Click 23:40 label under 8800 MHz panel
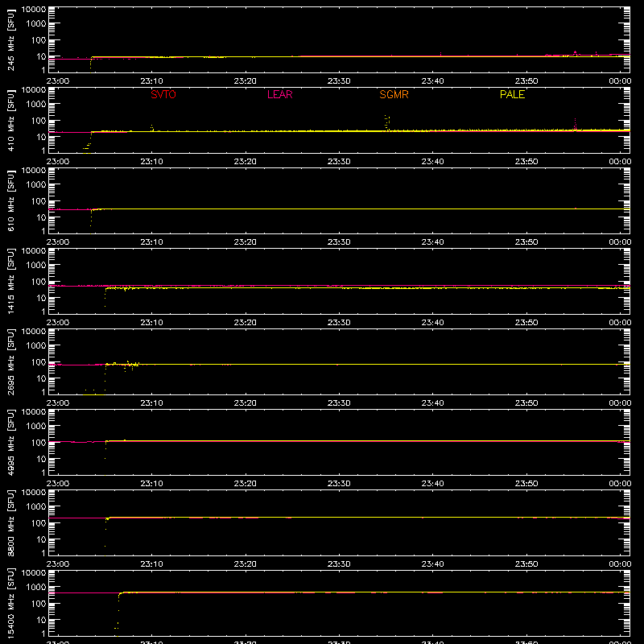 coord(432,564)
